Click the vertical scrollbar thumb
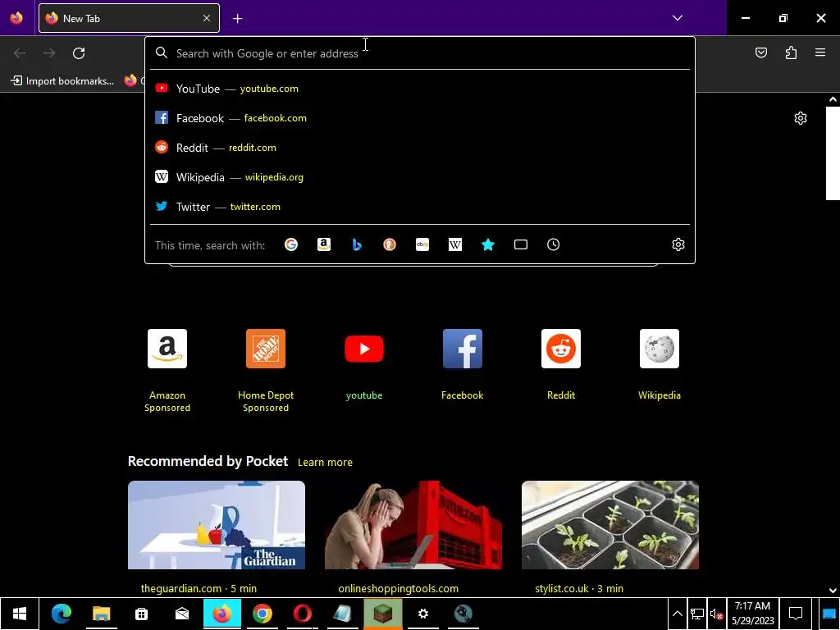This screenshot has width=840, height=630. tap(833, 153)
